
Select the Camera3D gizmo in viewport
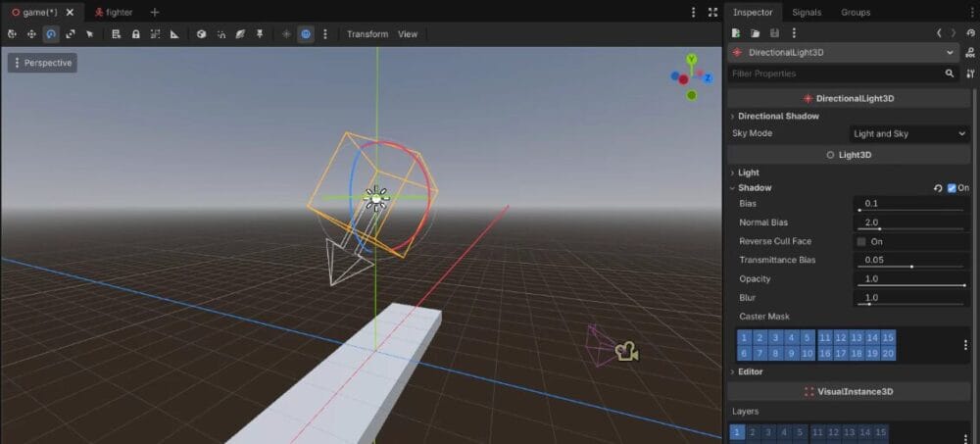[x=626, y=352]
